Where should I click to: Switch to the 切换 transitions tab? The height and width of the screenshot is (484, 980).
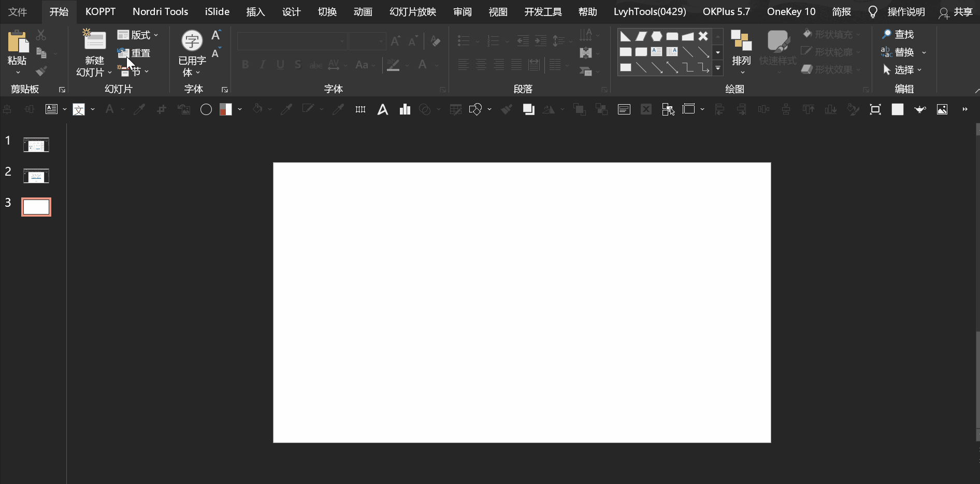tap(327, 11)
